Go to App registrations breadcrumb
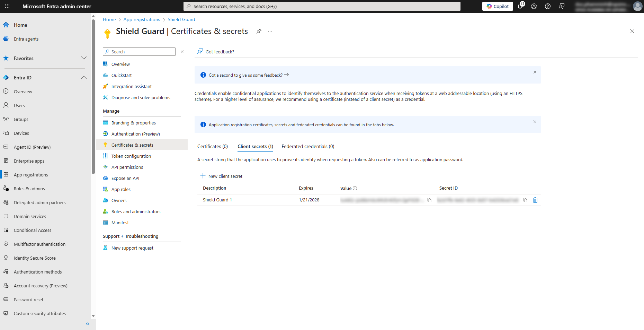Image resolution: width=644 pixels, height=330 pixels. [x=142, y=19]
